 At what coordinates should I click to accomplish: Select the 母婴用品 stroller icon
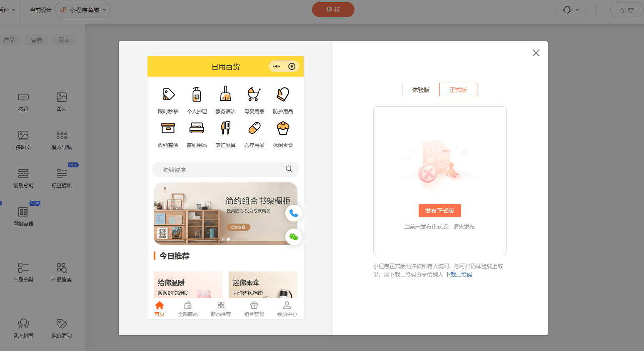coord(254,95)
